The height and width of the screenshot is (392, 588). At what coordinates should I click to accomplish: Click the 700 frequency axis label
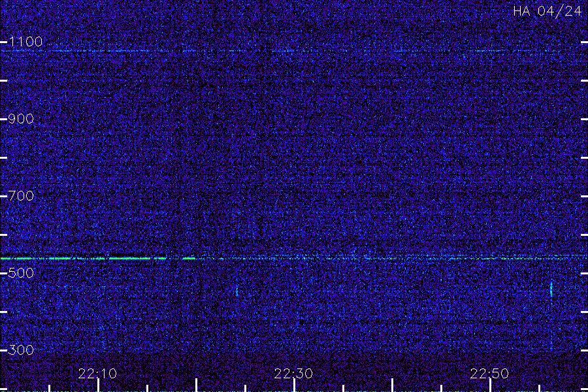click(x=21, y=196)
